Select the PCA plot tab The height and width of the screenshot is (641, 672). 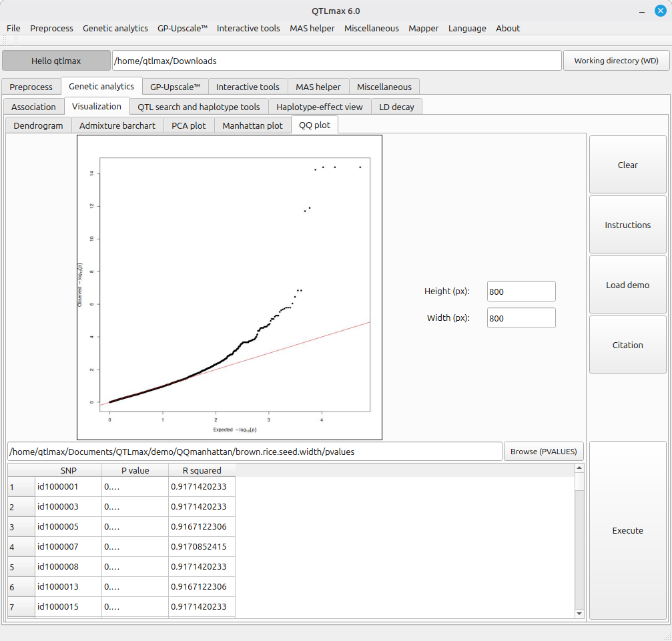(x=188, y=125)
